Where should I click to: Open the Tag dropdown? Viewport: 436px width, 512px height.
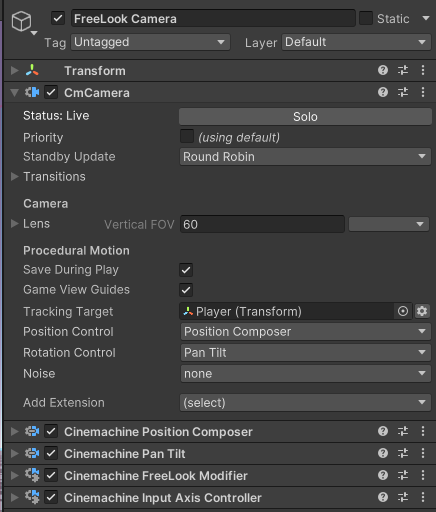(x=150, y=42)
